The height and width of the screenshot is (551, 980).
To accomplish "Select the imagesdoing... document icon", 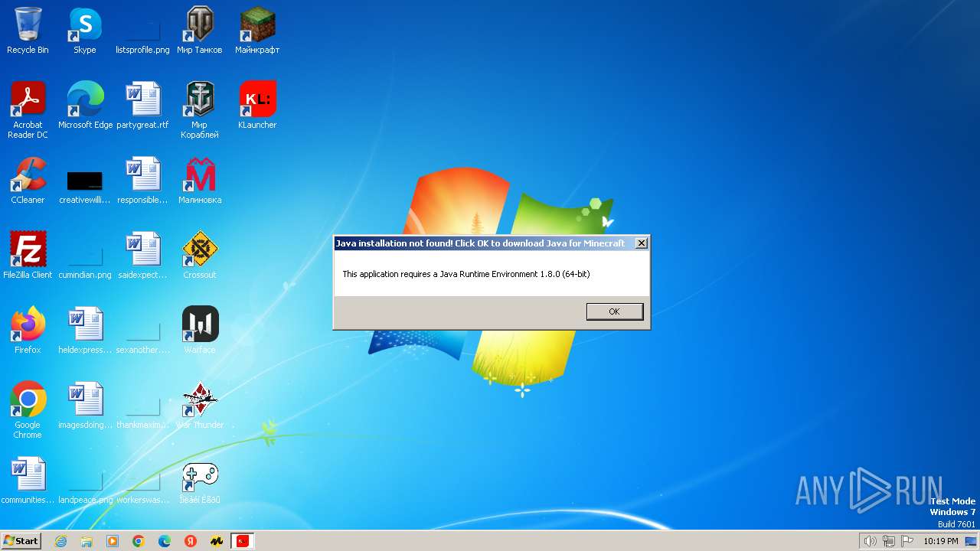I will [85, 406].
